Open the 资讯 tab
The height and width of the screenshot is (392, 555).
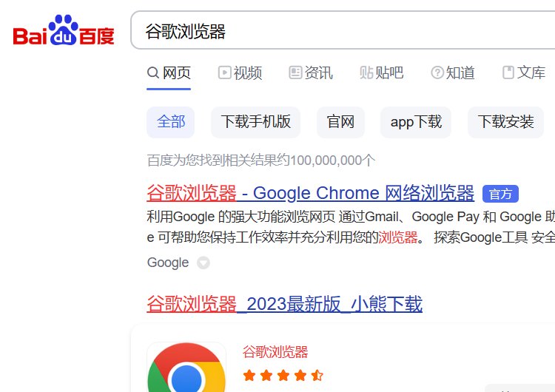311,73
